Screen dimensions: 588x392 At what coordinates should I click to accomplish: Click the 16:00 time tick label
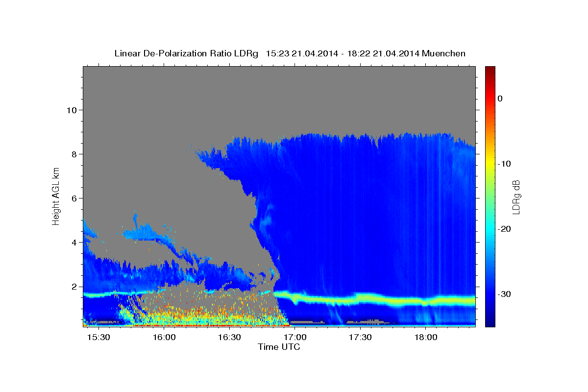coord(164,338)
